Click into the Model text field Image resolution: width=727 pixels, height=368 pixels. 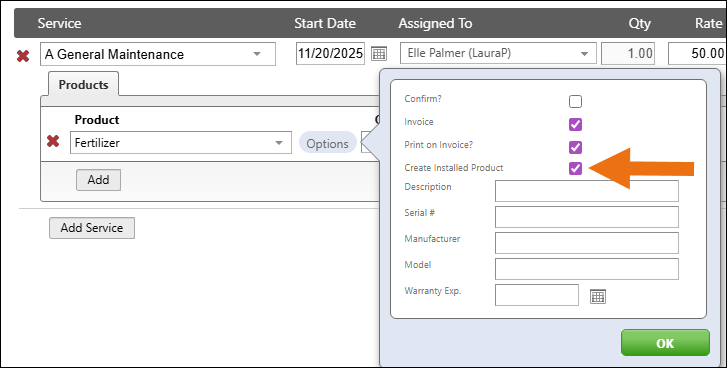coord(587,269)
